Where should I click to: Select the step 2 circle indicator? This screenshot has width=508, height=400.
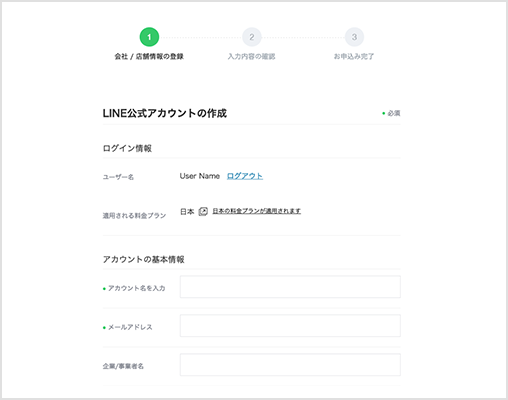(x=252, y=37)
